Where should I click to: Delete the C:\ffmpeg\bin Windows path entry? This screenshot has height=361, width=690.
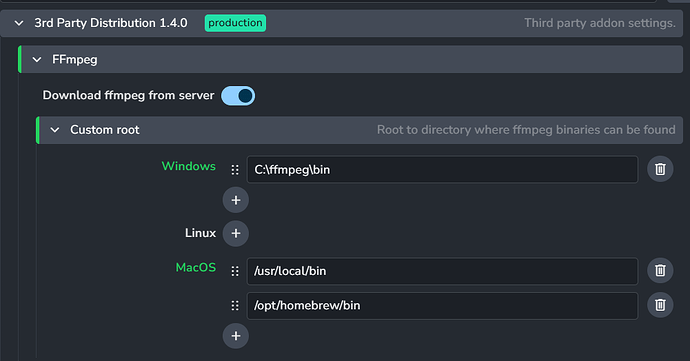pyautogui.click(x=660, y=169)
